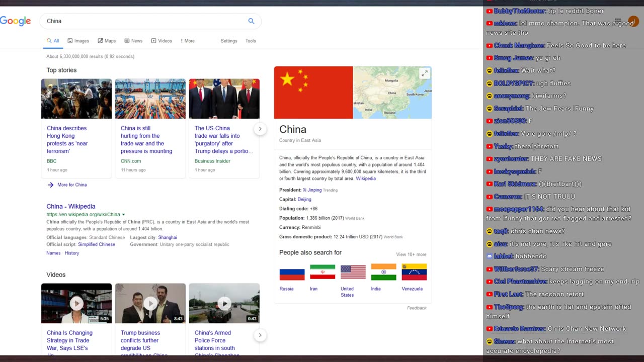Open the search Tools menu
Screen dimensions: 644x362
point(251,41)
